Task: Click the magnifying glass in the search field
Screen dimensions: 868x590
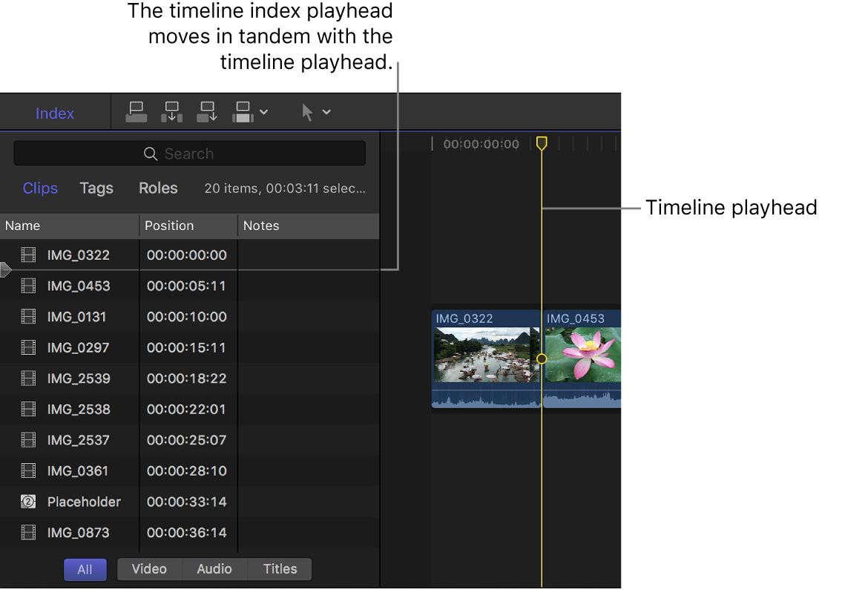Action: coord(151,153)
